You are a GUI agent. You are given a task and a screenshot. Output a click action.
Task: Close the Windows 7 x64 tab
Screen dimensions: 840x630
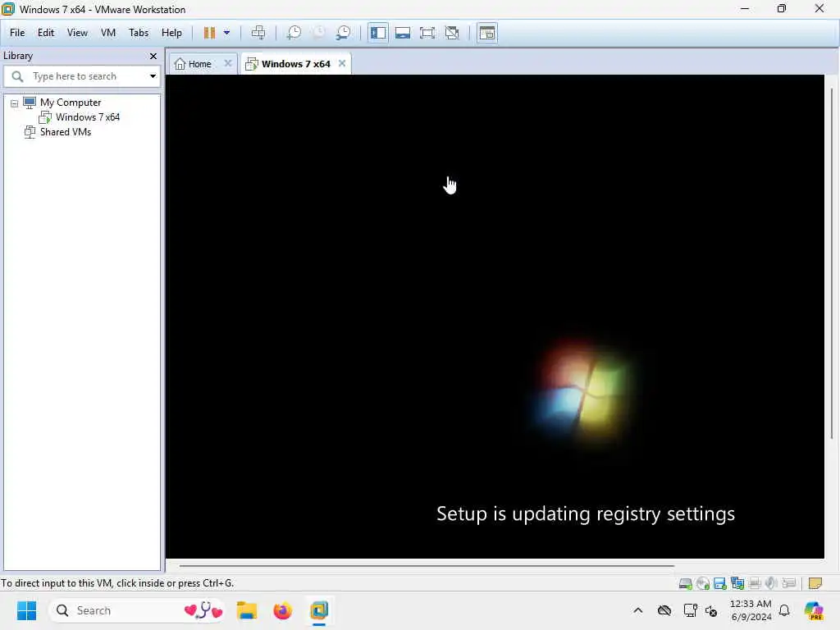pos(342,63)
